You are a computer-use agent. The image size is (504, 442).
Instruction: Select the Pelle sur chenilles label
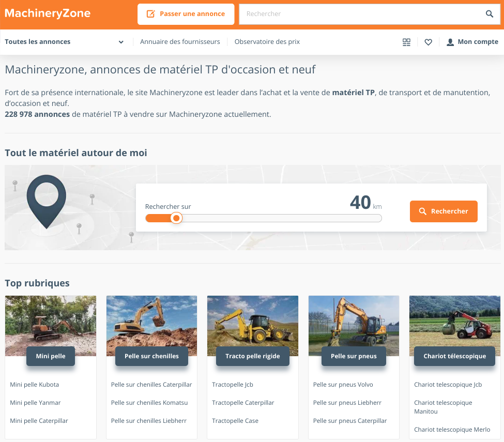[x=151, y=356]
